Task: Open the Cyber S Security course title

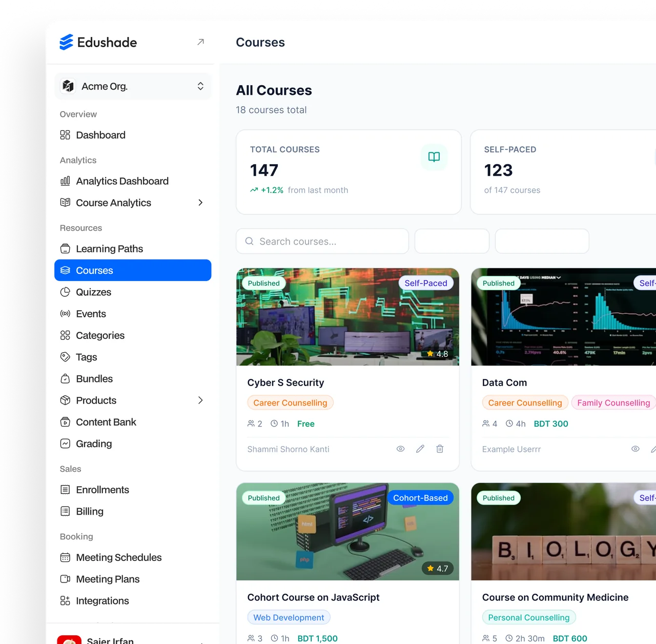Action: pyautogui.click(x=285, y=383)
